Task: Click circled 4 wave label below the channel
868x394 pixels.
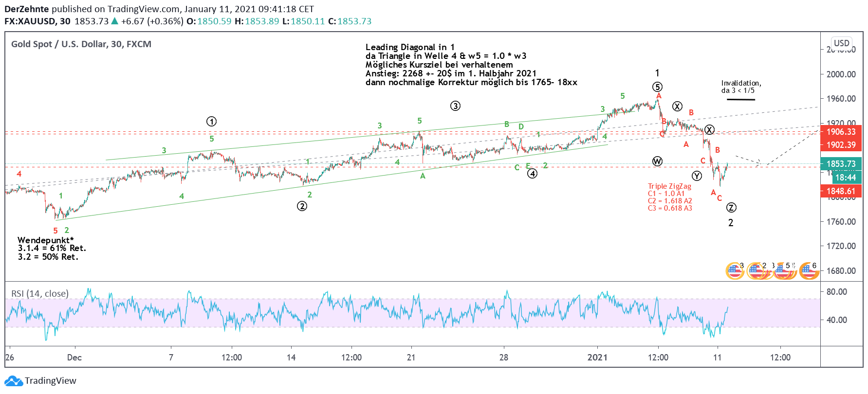Action: (533, 174)
